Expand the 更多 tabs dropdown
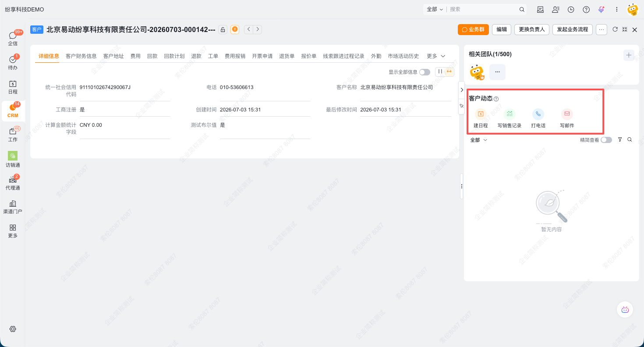 [436, 56]
